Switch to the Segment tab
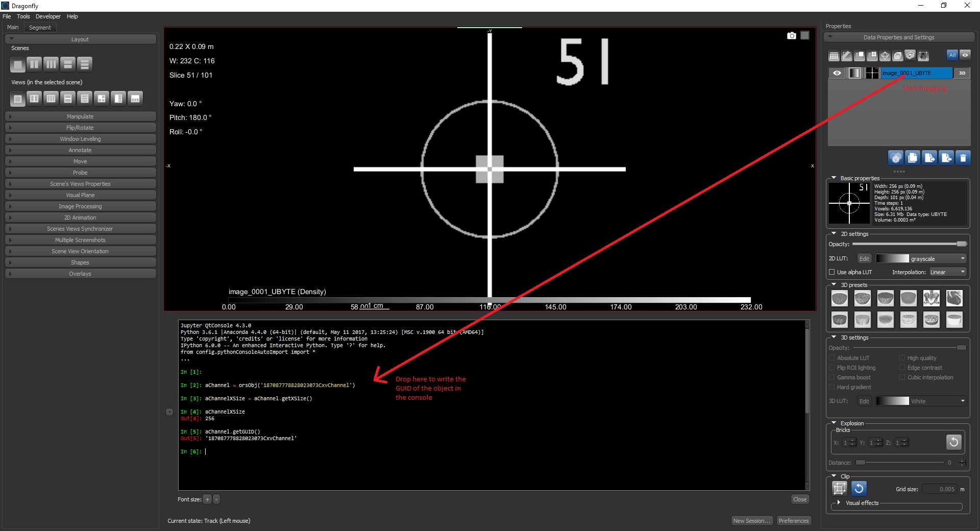980x531 pixels. [x=40, y=28]
